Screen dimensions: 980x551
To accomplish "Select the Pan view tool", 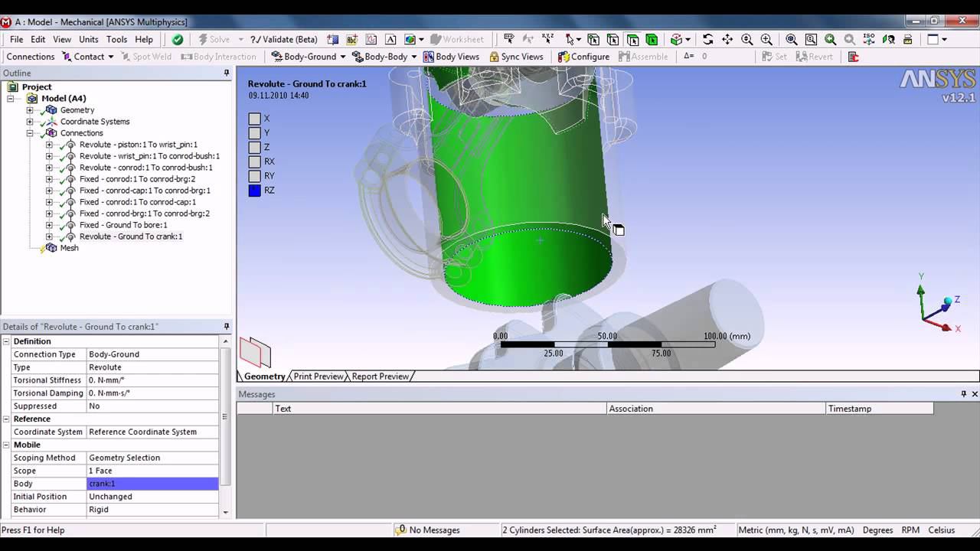I will click(x=727, y=39).
